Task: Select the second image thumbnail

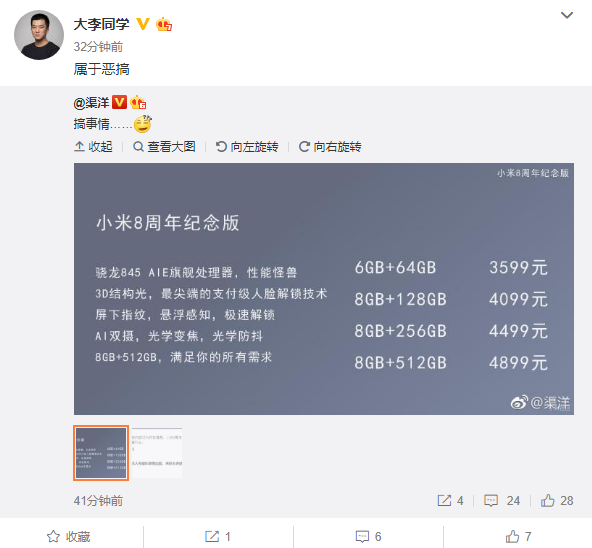Action: (x=157, y=453)
